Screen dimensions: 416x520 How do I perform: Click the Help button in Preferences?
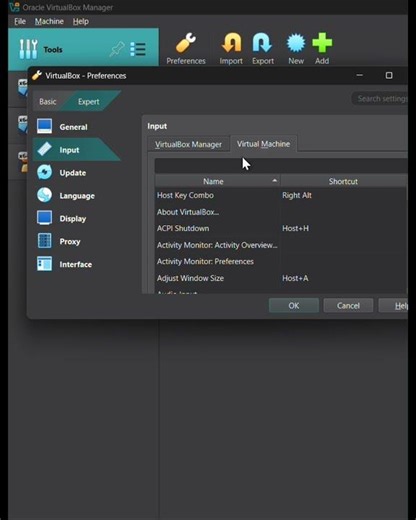pos(393,306)
